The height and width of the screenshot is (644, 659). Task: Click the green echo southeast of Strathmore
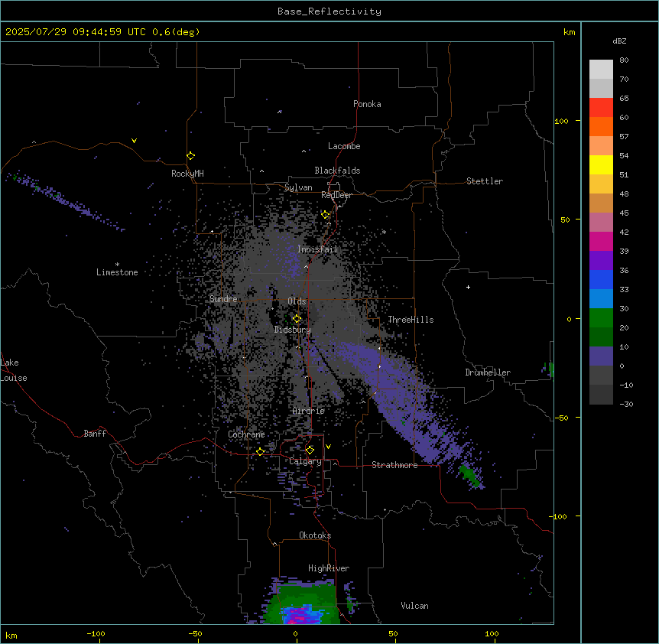coord(470,476)
